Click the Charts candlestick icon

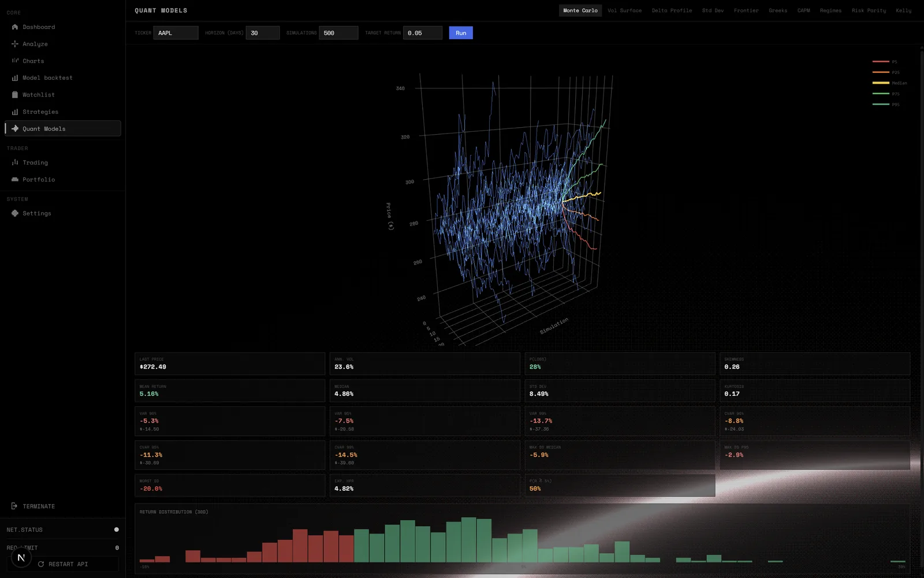click(15, 61)
